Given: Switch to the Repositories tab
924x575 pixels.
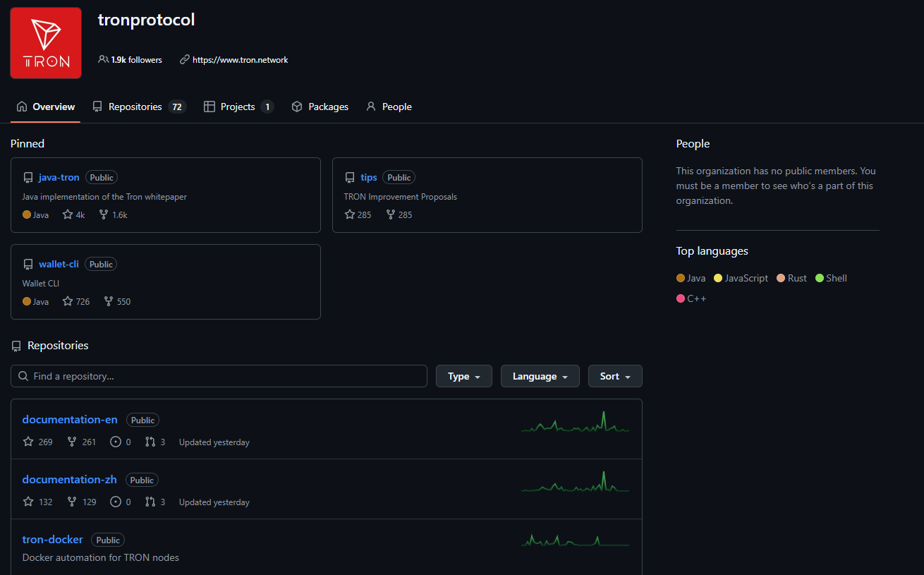Looking at the screenshot, I should 138,107.
